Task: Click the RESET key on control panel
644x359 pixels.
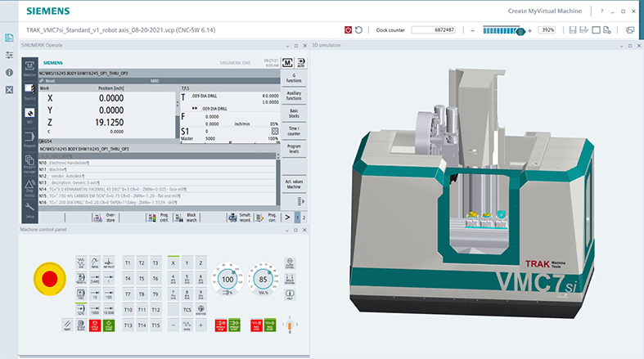Action: point(67,325)
